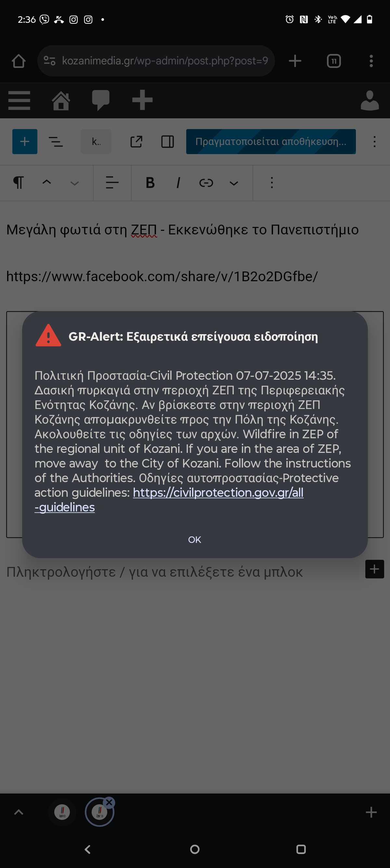Open the comments bubble in admin bar
390x868 pixels.
[101, 100]
